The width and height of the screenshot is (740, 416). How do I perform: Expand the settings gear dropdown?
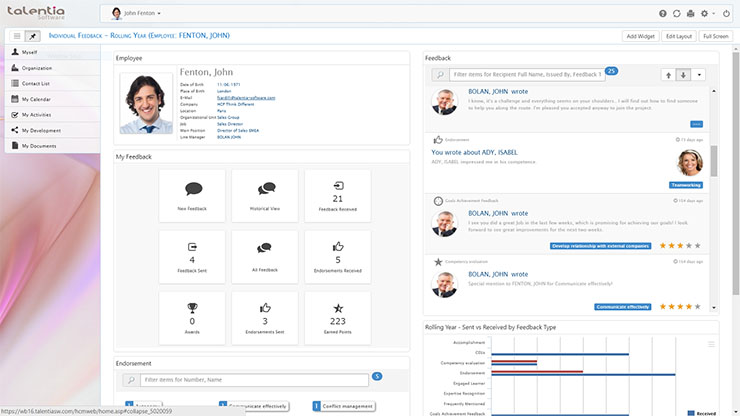(708, 14)
